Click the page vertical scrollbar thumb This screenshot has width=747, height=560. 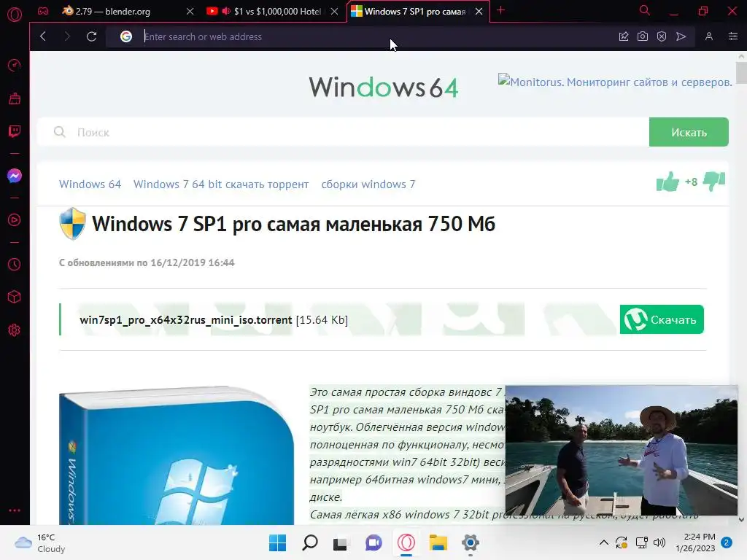[x=741, y=72]
